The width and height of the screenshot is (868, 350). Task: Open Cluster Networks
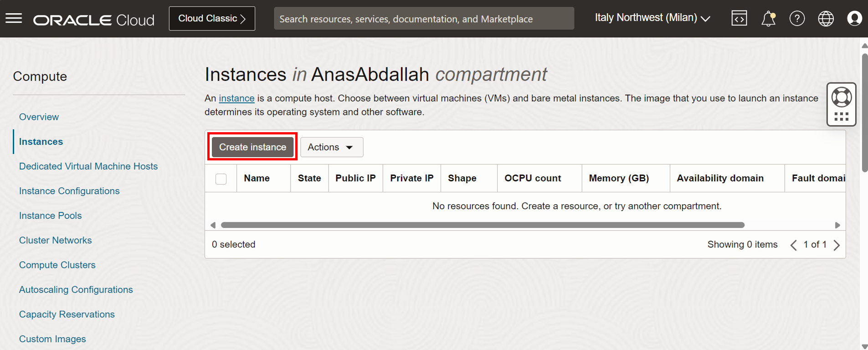coord(55,240)
